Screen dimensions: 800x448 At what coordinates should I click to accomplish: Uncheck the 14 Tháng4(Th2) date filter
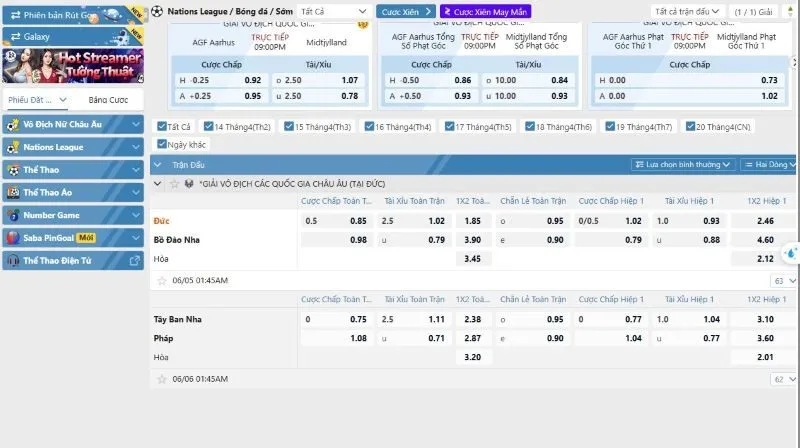pyautogui.click(x=207, y=127)
